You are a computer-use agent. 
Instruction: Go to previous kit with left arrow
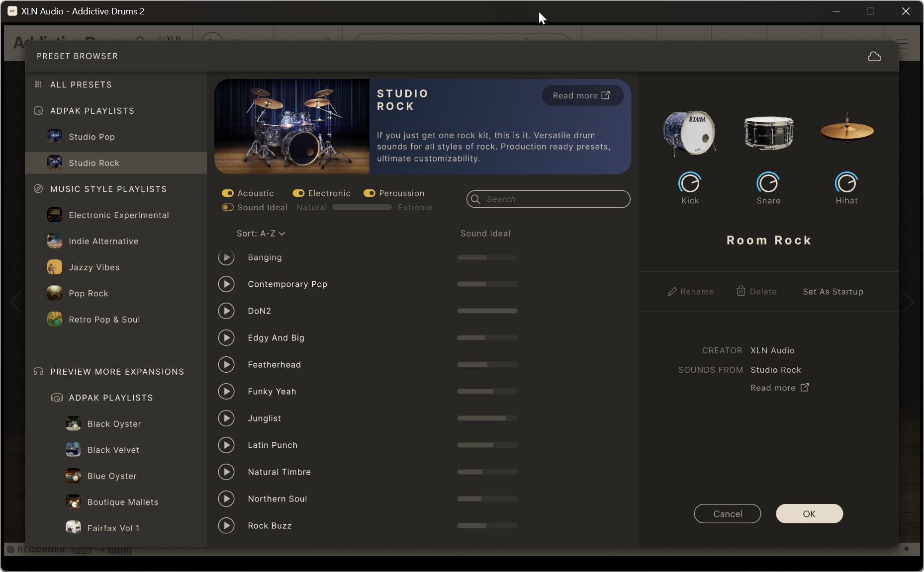(15, 301)
